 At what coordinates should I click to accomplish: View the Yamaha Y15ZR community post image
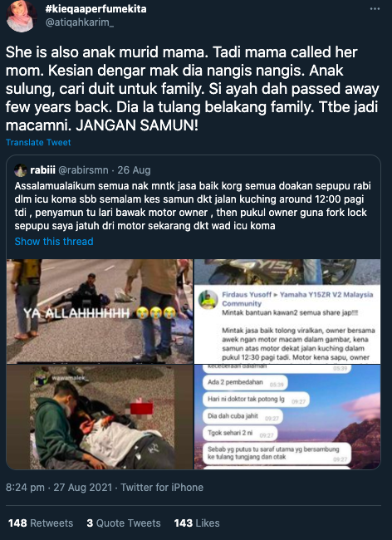(x=287, y=312)
